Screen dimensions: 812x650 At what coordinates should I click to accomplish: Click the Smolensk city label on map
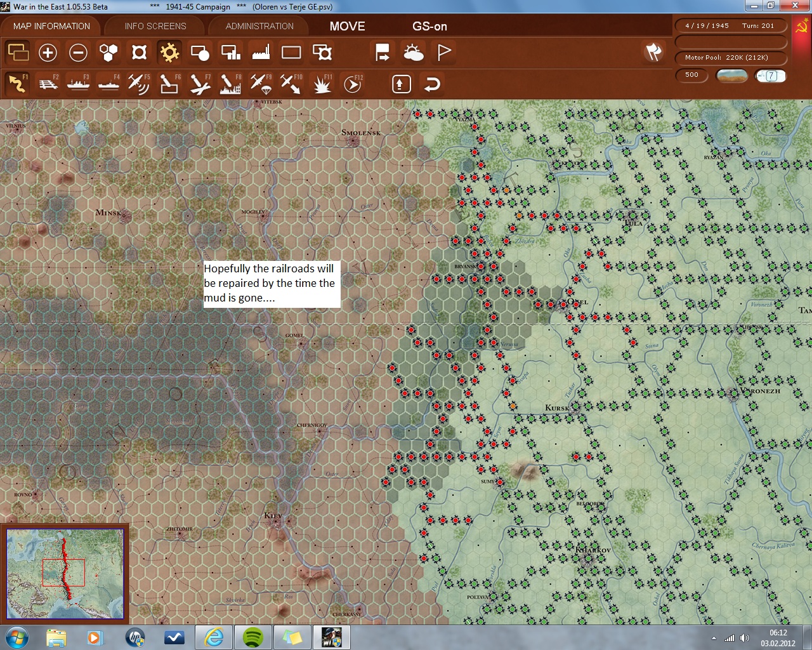click(361, 133)
